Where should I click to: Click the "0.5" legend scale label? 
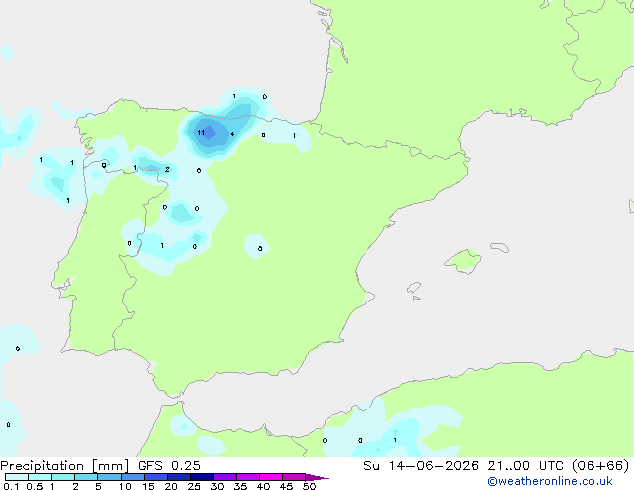pyautogui.click(x=35, y=486)
